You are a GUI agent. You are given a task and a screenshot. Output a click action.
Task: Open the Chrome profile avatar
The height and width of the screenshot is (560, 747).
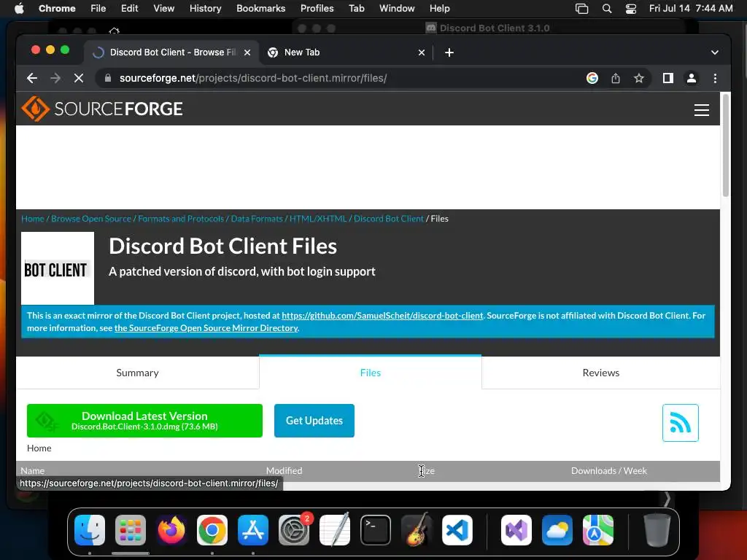pos(692,78)
